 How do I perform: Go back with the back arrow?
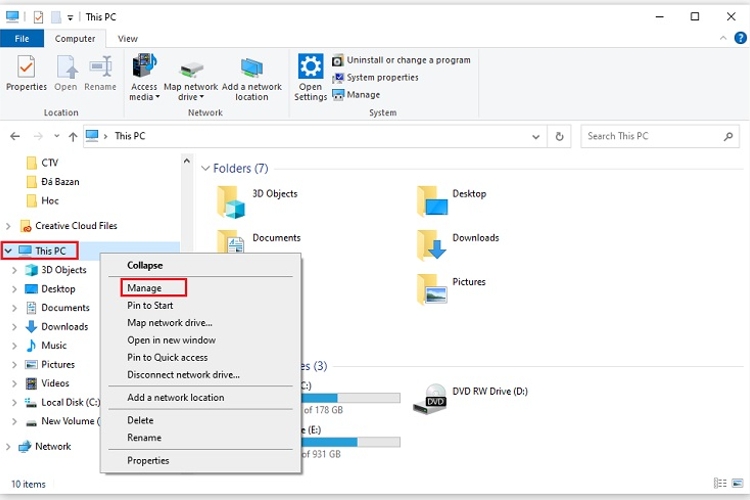tap(15, 136)
